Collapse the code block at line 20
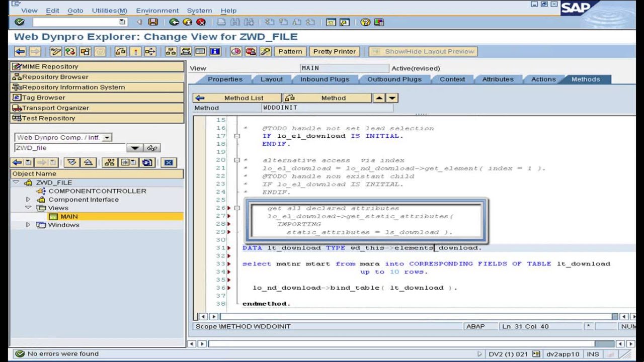The width and height of the screenshot is (644, 362). (237, 160)
